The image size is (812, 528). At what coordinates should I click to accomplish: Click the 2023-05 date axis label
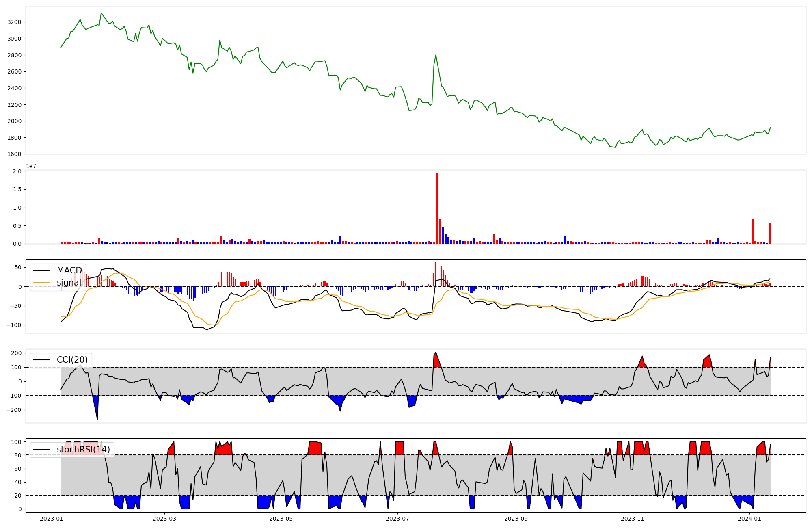[x=281, y=519]
